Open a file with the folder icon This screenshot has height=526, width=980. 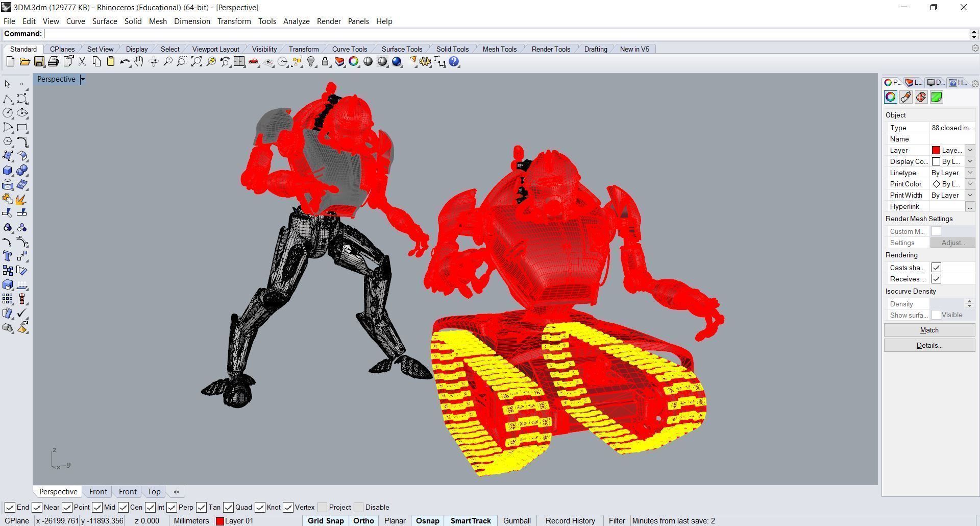point(24,62)
